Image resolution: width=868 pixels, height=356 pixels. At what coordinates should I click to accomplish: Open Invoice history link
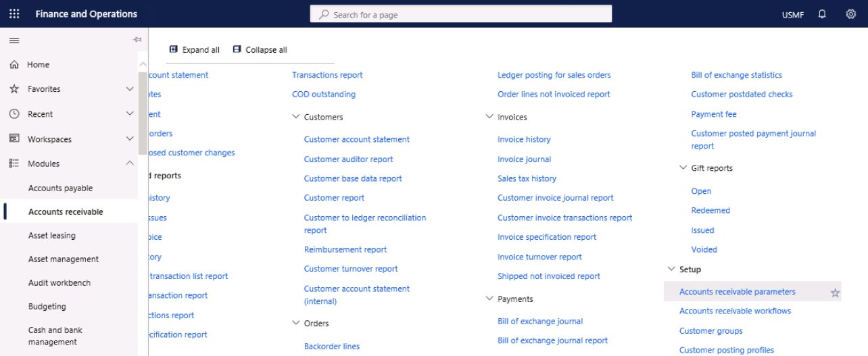pyautogui.click(x=524, y=139)
